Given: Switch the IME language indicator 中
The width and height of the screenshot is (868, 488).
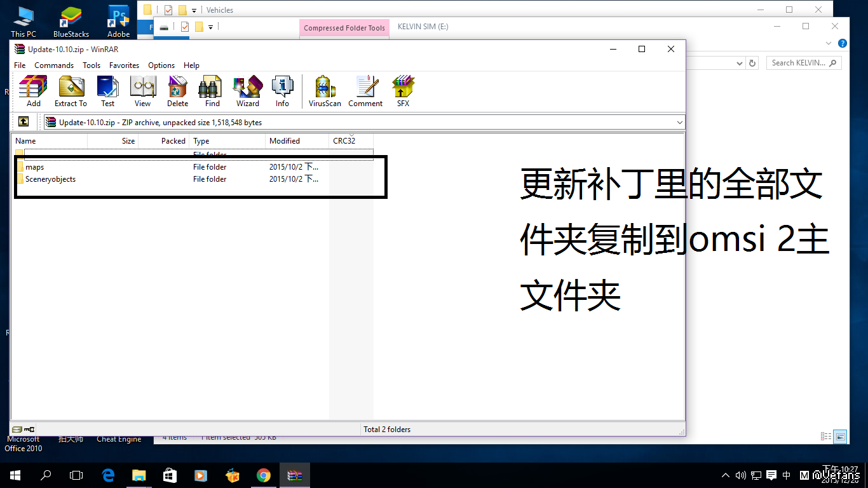Looking at the screenshot, I should [x=787, y=475].
